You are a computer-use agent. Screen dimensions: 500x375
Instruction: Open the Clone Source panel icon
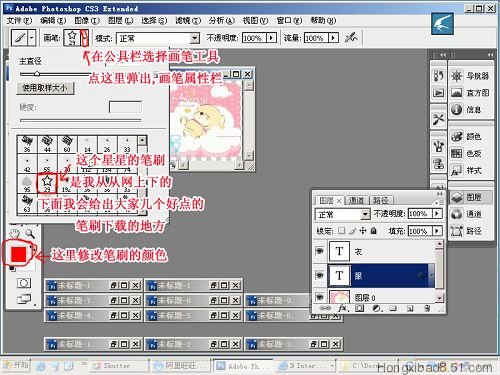438,164
